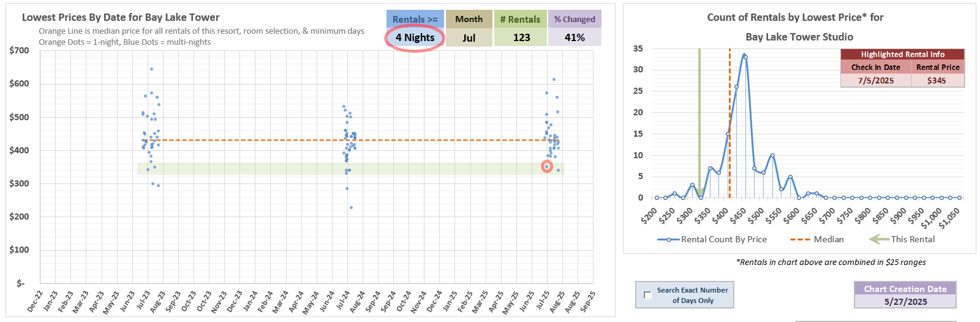
Task: Open the "4 Nights" minimum nights selector
Action: click(x=415, y=37)
